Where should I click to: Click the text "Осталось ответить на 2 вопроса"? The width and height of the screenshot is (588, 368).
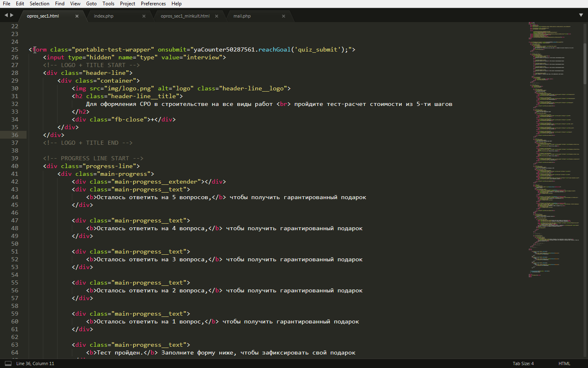(x=151, y=290)
